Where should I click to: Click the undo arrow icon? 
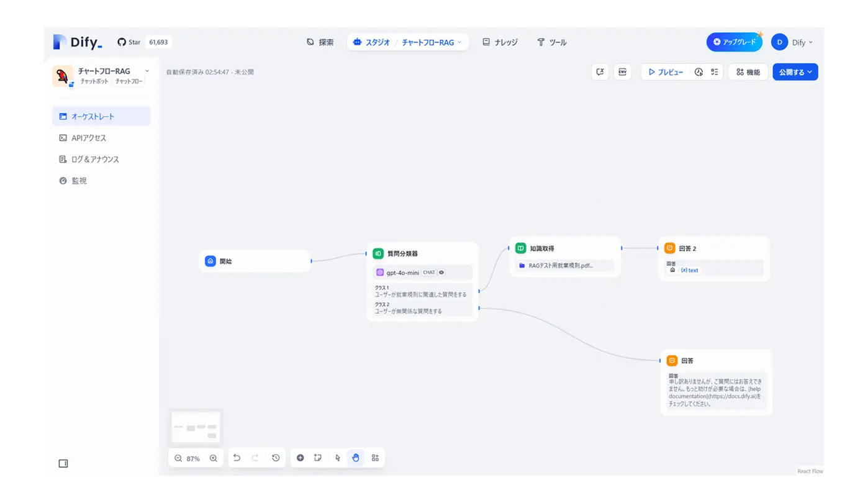(237, 458)
